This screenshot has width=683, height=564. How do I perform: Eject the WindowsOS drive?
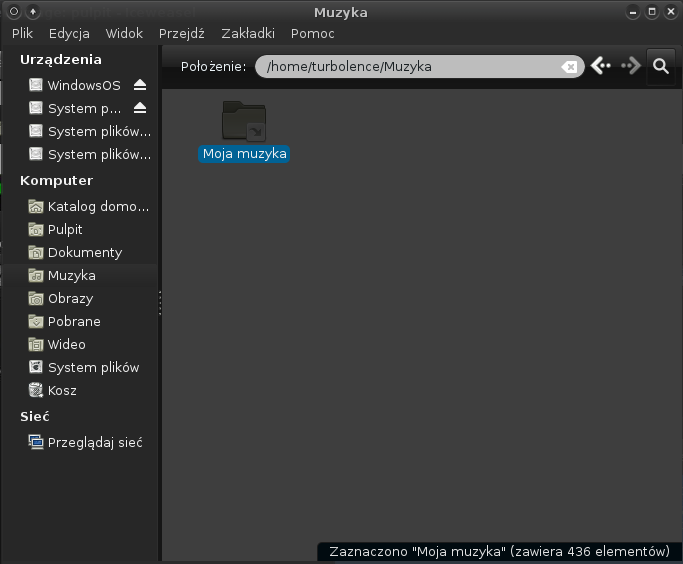pos(140,85)
